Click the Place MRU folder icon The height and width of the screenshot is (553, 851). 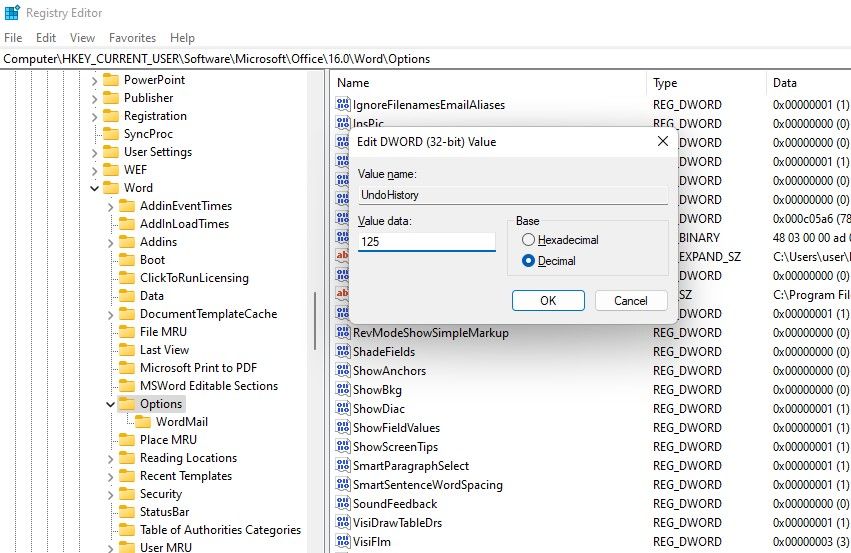coord(126,440)
